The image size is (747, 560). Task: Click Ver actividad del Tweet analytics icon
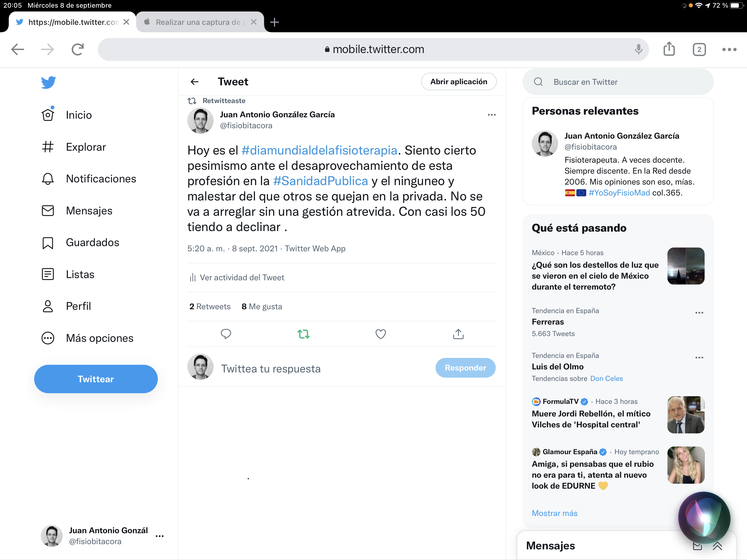(193, 278)
